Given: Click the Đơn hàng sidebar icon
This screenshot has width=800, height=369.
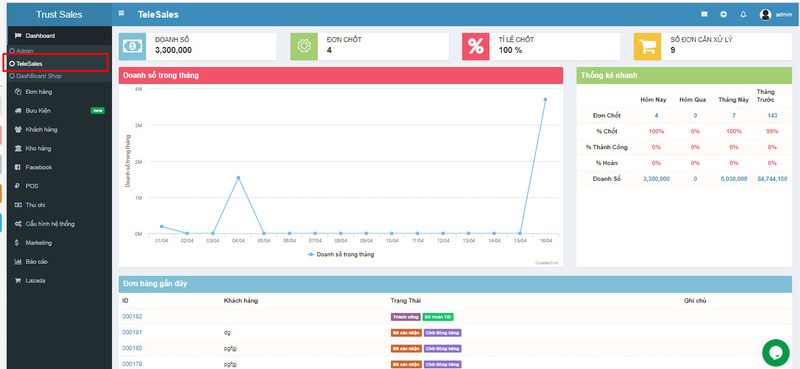Looking at the screenshot, I should click(18, 92).
